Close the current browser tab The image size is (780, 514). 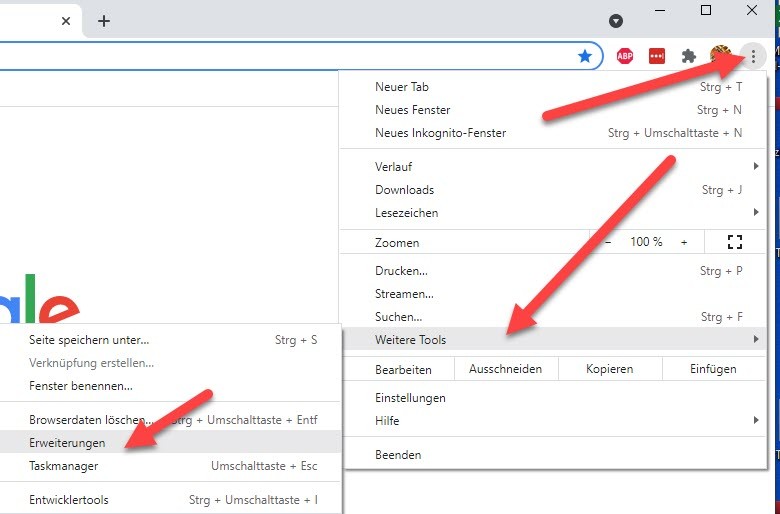pyautogui.click(x=66, y=21)
